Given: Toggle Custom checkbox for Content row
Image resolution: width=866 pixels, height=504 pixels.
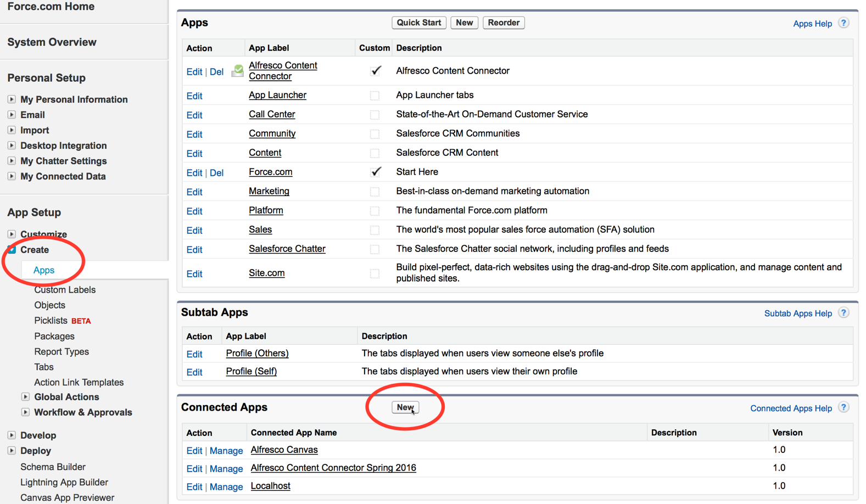Looking at the screenshot, I should 375,153.
